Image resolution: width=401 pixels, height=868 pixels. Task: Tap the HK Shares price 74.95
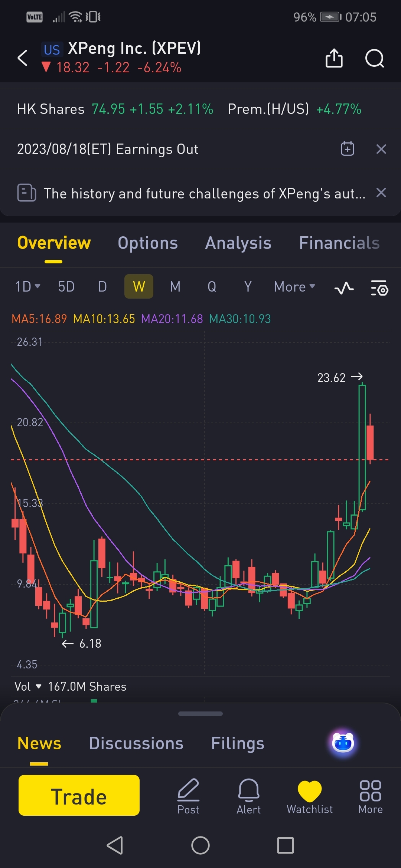coord(108,109)
